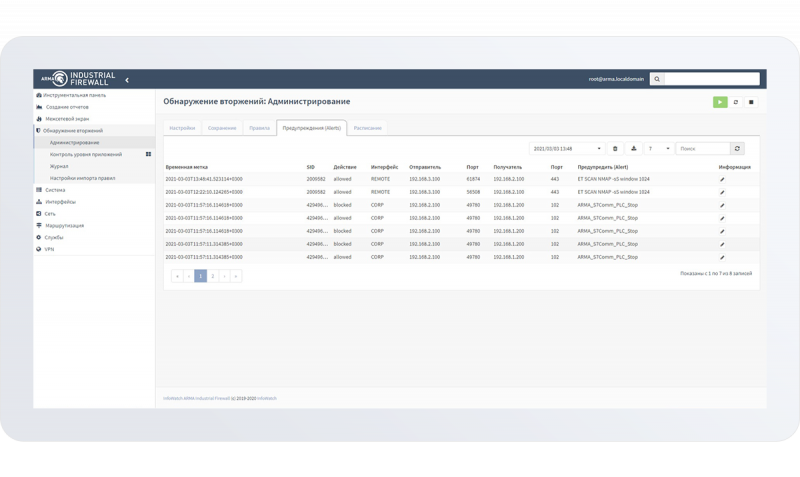Click the trash icon to delete alerts
This screenshot has width=800, height=477.
click(615, 148)
